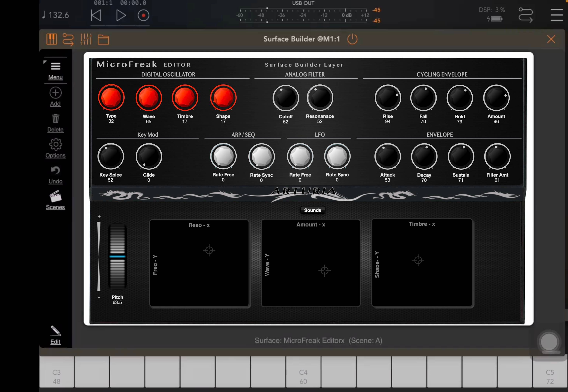Click the Pitch wheel slider
Screen dimensions: 568x392
tap(117, 256)
